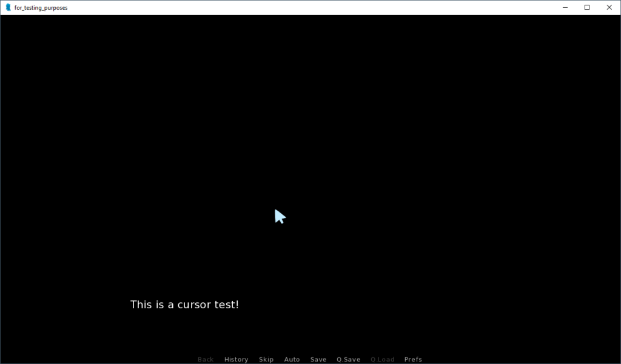Minimize the for_testing_purposes window
This screenshot has height=364, width=621.
point(565,7)
